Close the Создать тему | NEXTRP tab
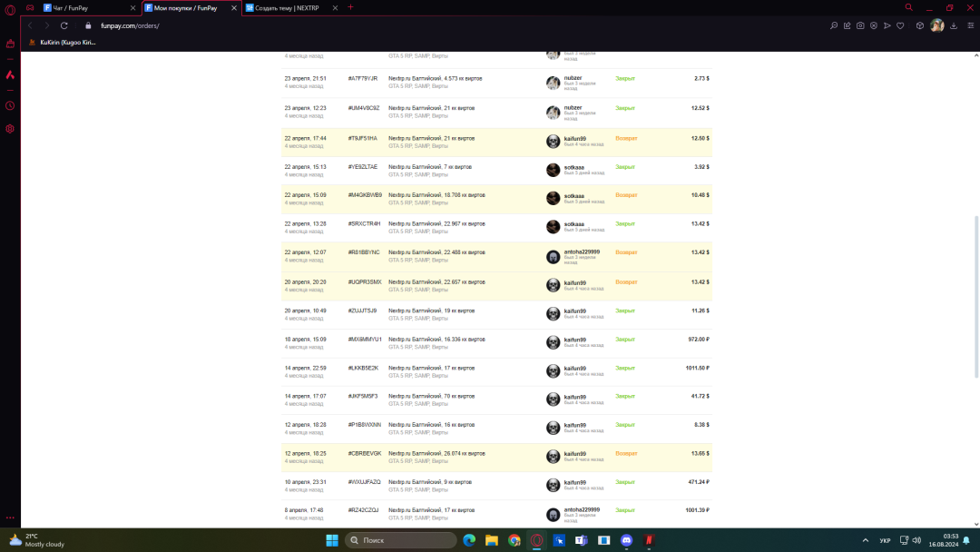 335,8
